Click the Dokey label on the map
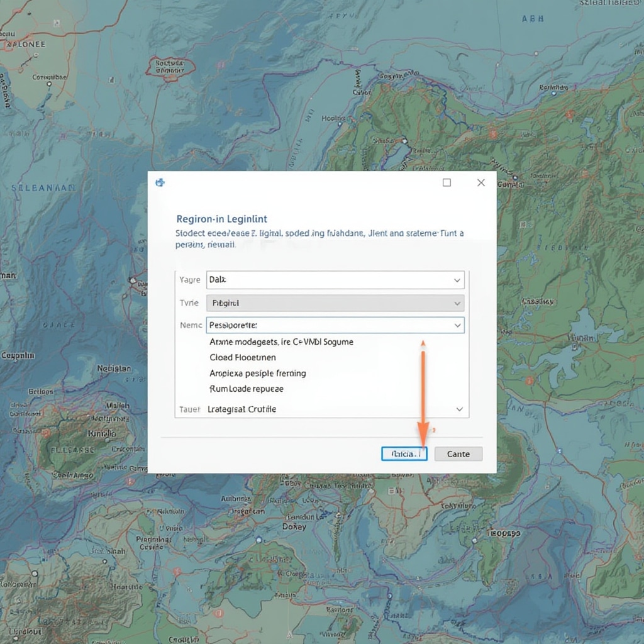The width and height of the screenshot is (644, 644). tap(294, 526)
